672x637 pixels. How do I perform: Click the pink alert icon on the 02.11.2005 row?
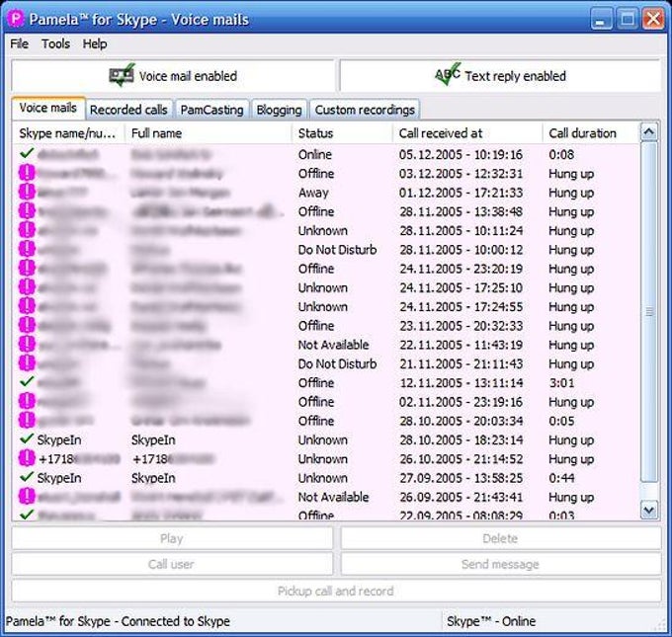(x=27, y=401)
